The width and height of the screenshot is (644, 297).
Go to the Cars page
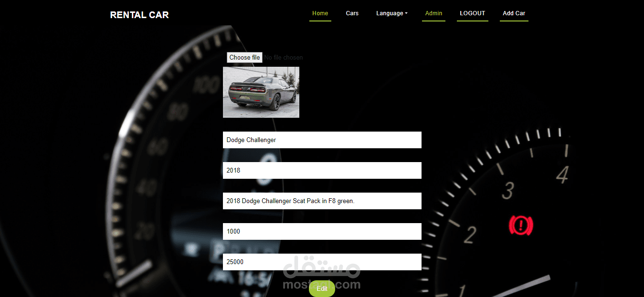pyautogui.click(x=352, y=13)
